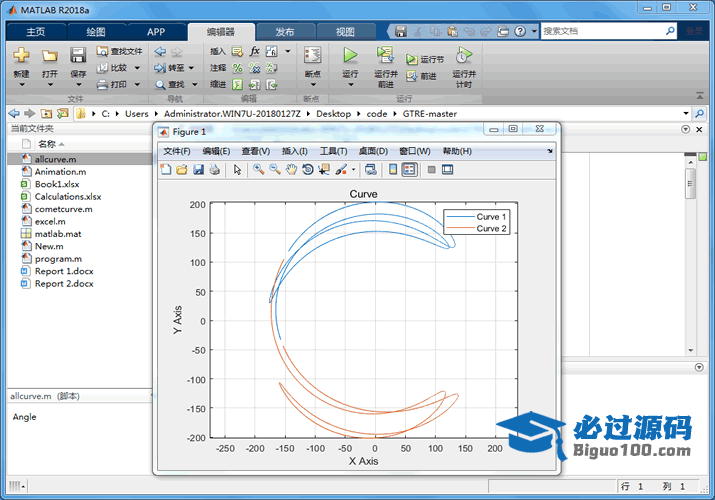
Task: Click the up one folder level icon
Action: [46, 113]
